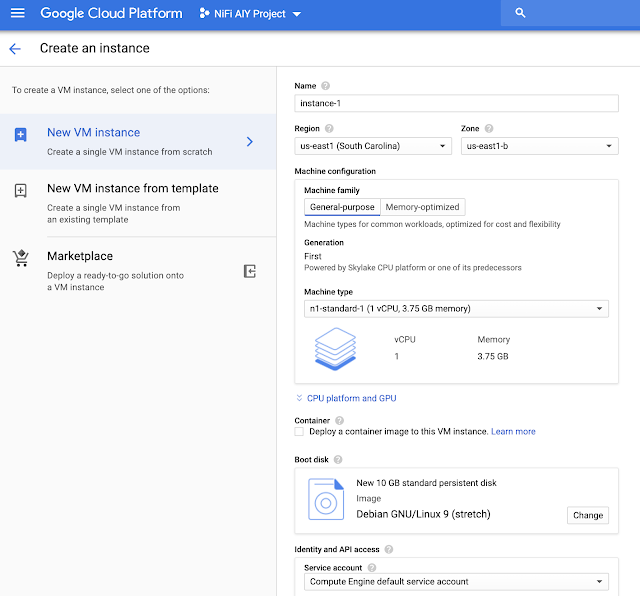
Task: Open the Learn more link
Action: click(x=513, y=432)
